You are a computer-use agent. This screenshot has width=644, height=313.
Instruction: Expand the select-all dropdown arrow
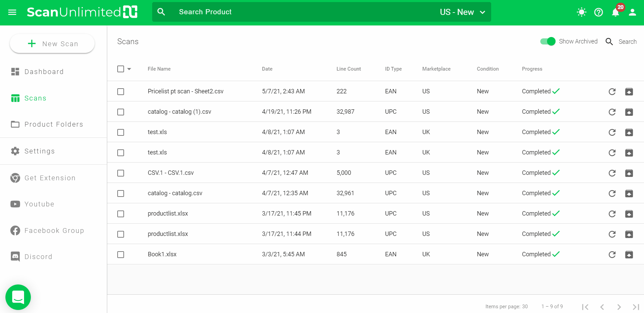pyautogui.click(x=129, y=69)
